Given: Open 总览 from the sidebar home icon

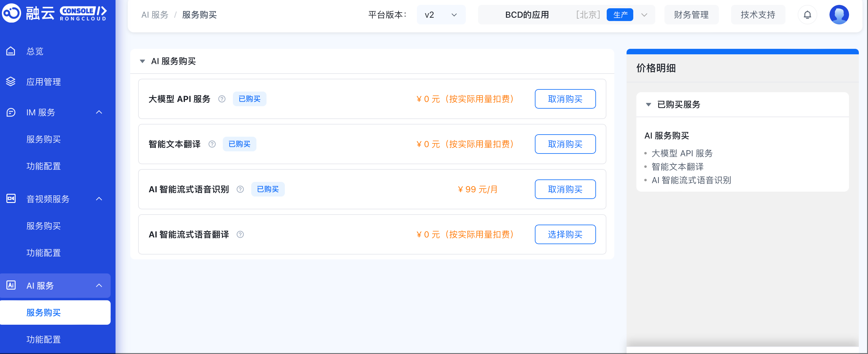Looking at the screenshot, I should 11,51.
